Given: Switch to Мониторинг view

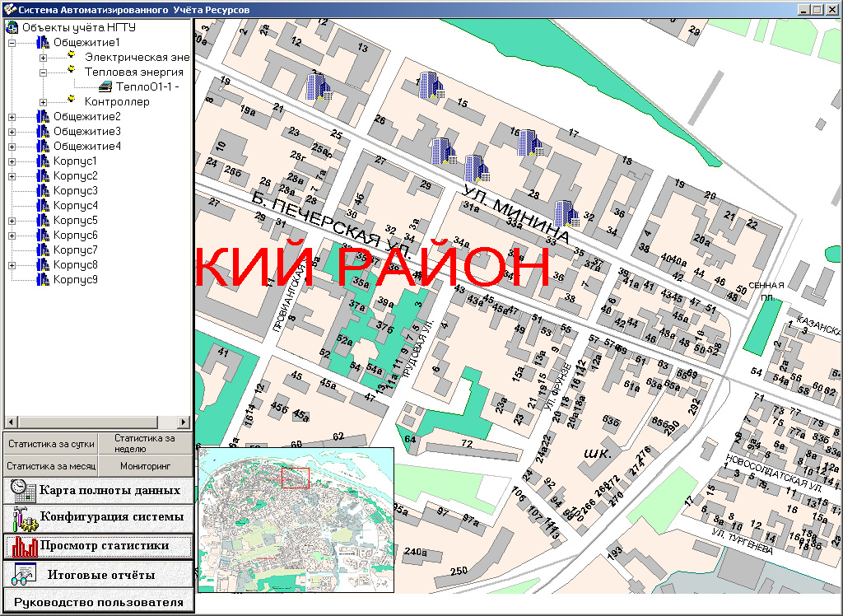Looking at the screenshot, I should coord(145,466).
